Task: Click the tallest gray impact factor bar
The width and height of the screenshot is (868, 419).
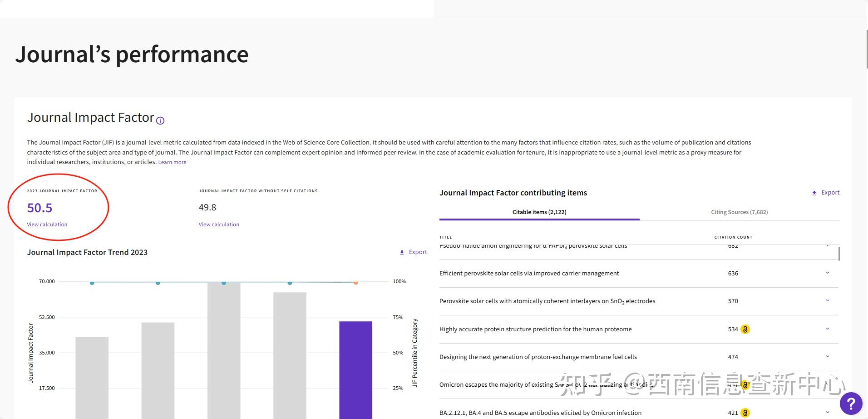Action: click(224, 350)
